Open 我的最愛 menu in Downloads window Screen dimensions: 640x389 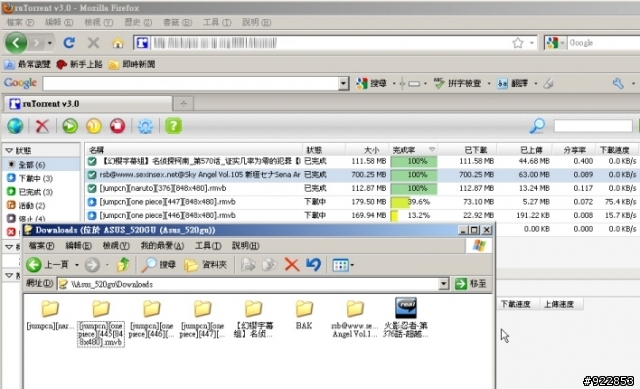[162, 246]
